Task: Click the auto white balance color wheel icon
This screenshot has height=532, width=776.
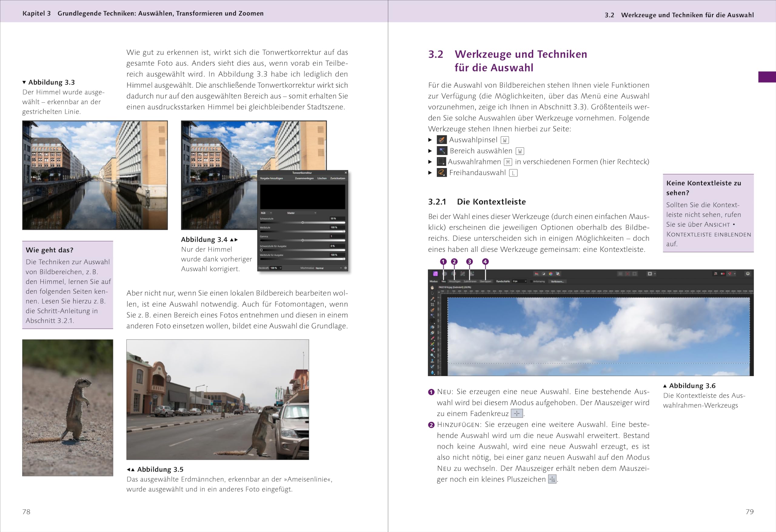Action: 551,274
